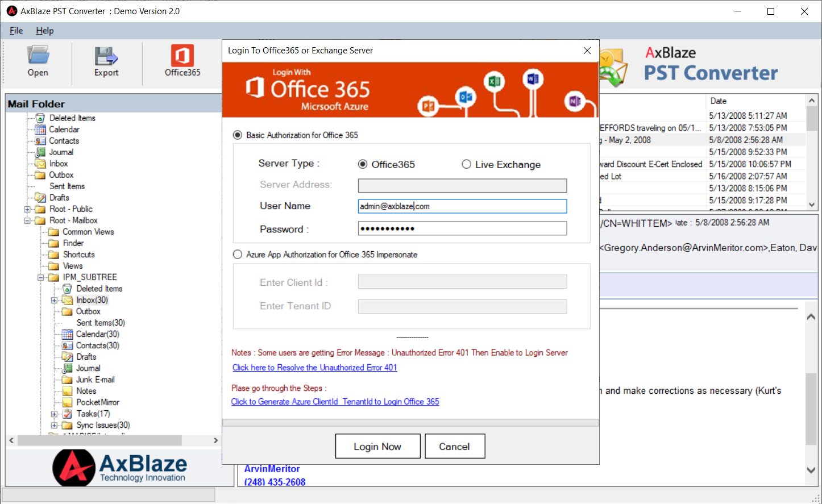Select the message dated 5/16/2008 2:07:57 AM

click(748, 176)
